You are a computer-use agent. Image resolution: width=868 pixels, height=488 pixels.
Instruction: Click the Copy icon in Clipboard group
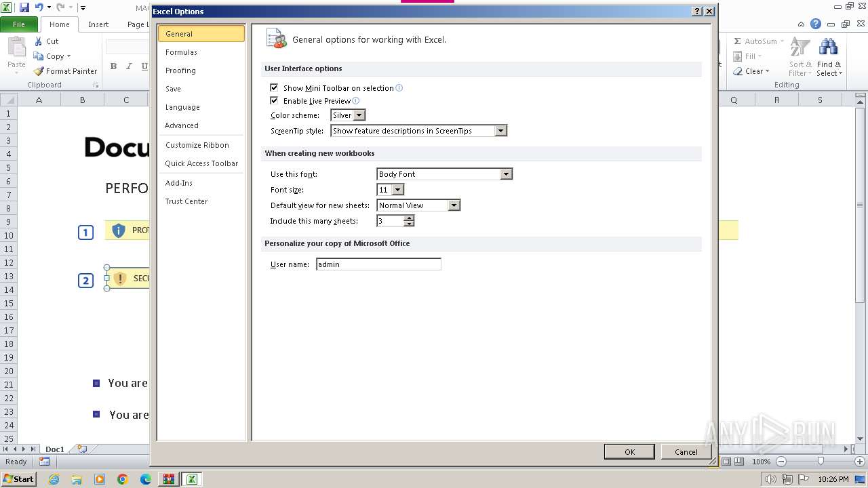coord(39,56)
